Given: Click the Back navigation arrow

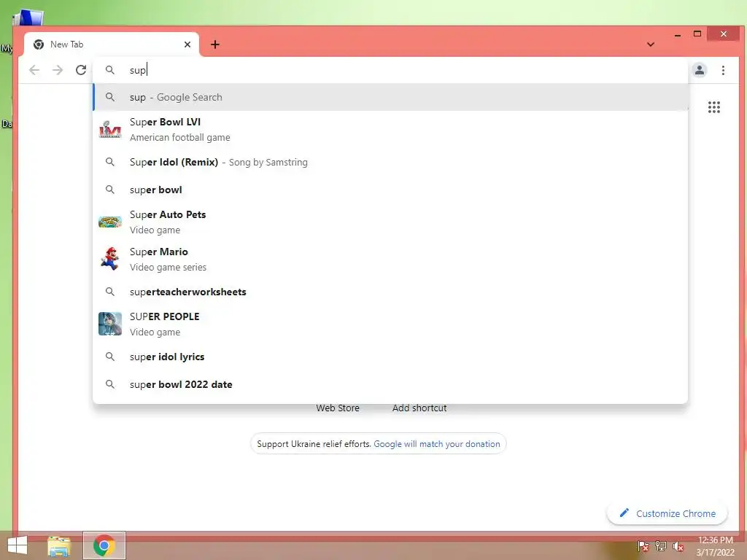Looking at the screenshot, I should [x=34, y=71].
